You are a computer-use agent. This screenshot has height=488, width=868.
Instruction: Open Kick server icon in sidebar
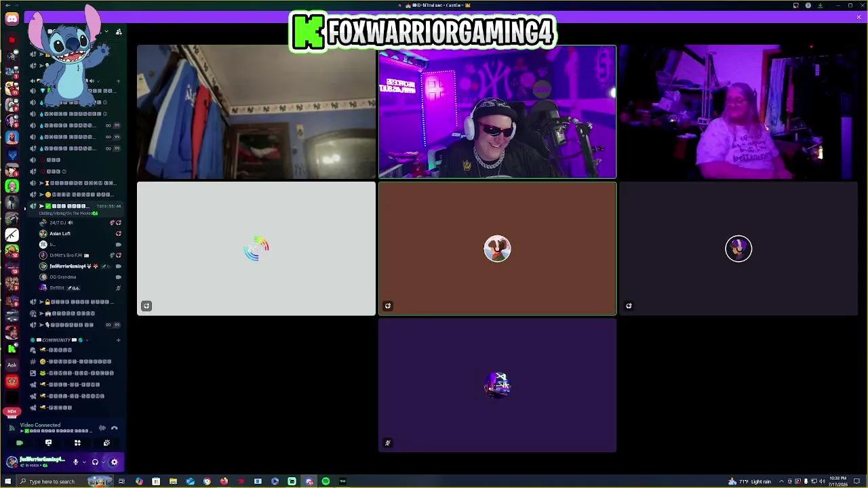coord(12,348)
